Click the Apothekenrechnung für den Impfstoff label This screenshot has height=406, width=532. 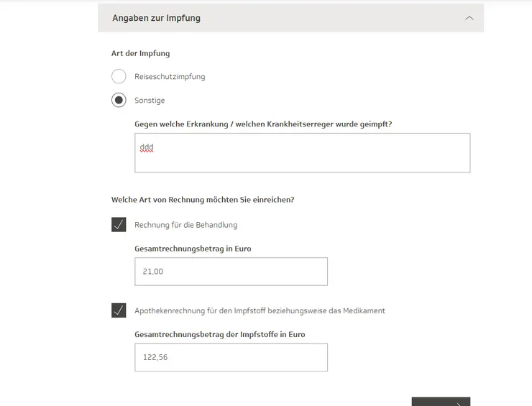point(260,310)
